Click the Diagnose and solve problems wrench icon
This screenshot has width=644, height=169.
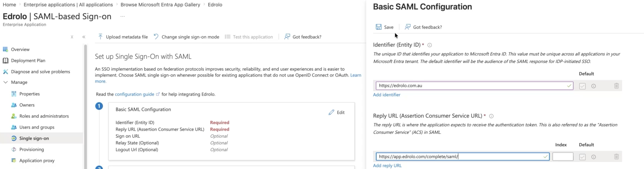5,72
